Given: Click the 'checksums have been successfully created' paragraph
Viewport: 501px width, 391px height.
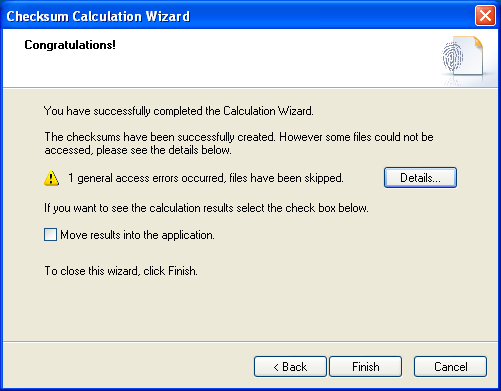Looking at the screenshot, I should (x=239, y=143).
